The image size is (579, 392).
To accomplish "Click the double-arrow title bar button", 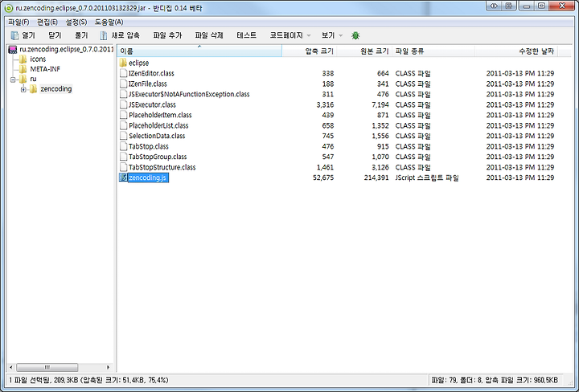I will click(x=493, y=6).
